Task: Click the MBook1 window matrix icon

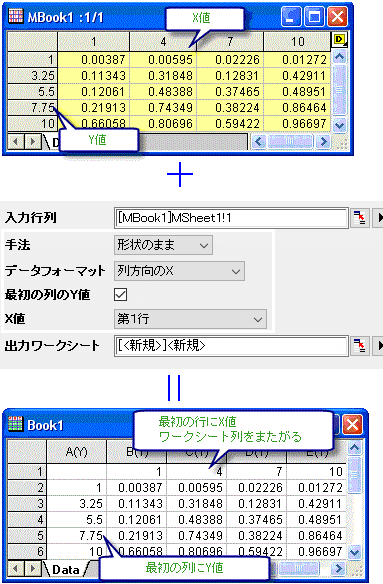Action: click(x=15, y=16)
